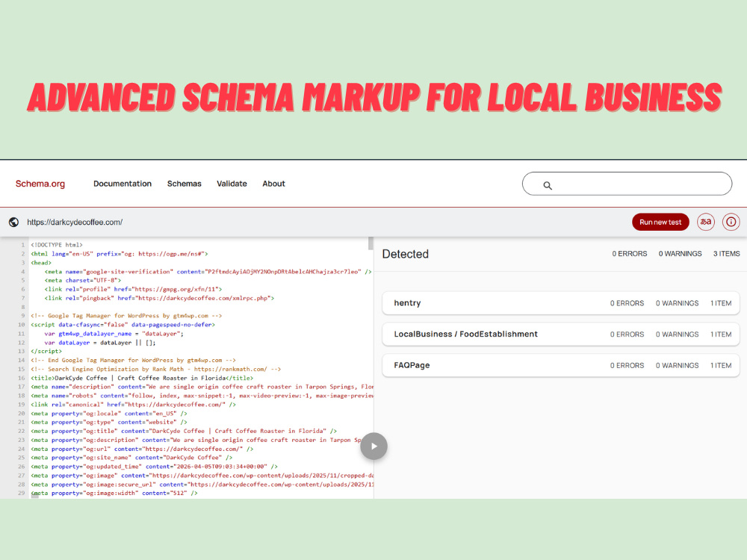Viewport: 747px width, 560px height.
Task: Click the tested URL darkcydecoffee.com
Action: (75, 223)
